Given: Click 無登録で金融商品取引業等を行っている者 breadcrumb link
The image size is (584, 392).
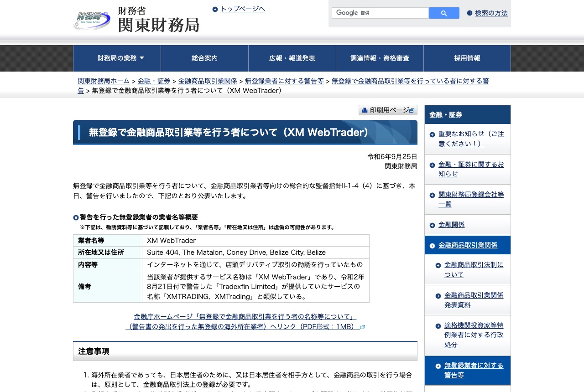Looking at the screenshot, I should point(410,81).
